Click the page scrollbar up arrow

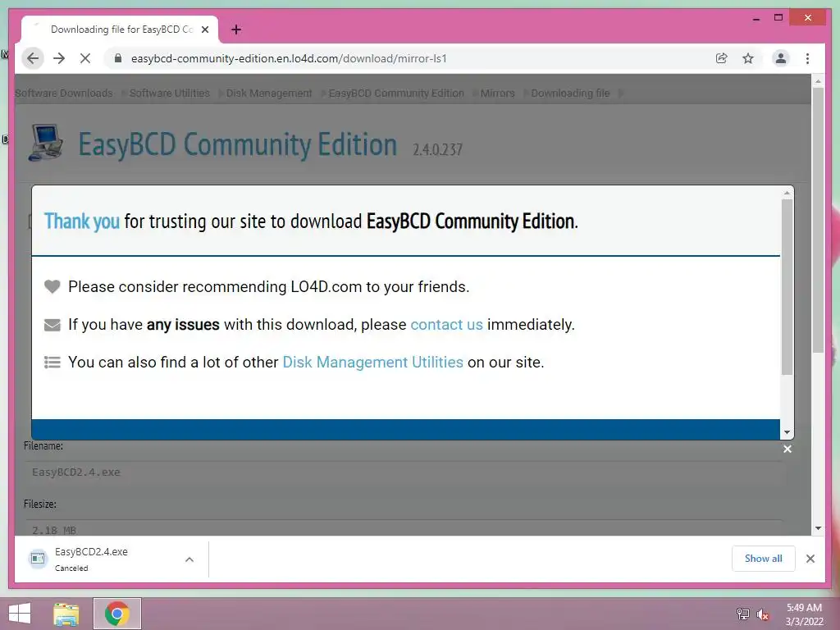point(818,81)
